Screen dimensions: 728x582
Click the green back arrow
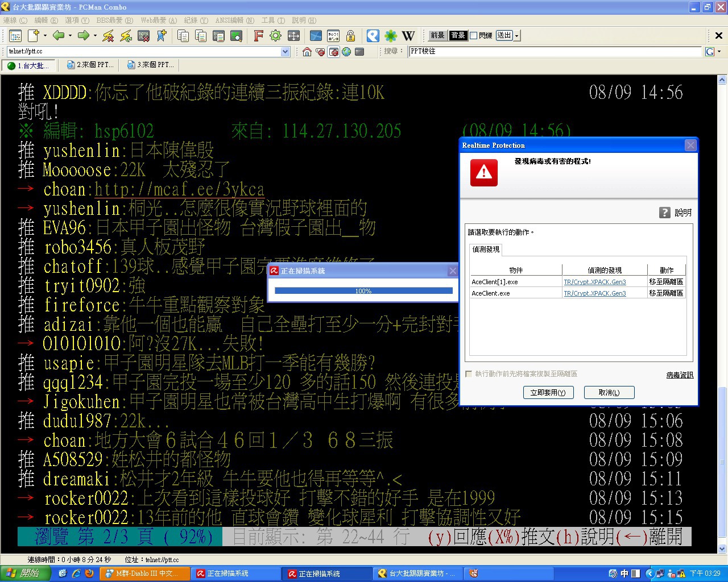[x=58, y=36]
